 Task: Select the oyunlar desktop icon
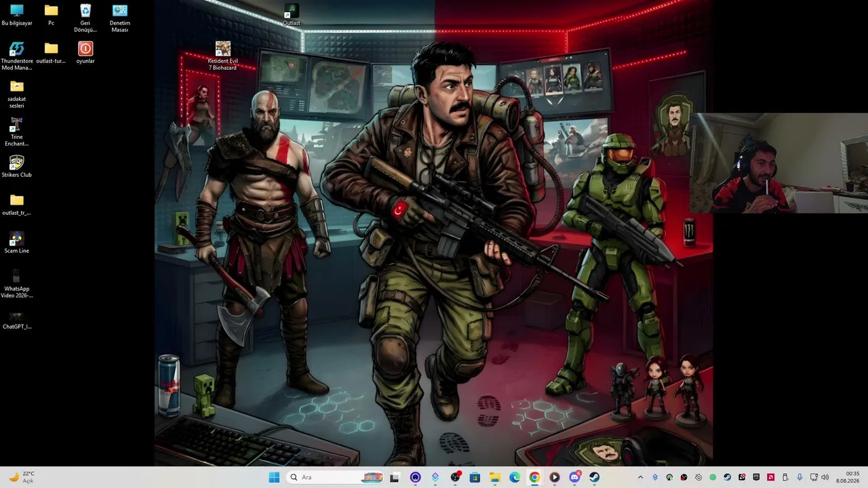85,53
